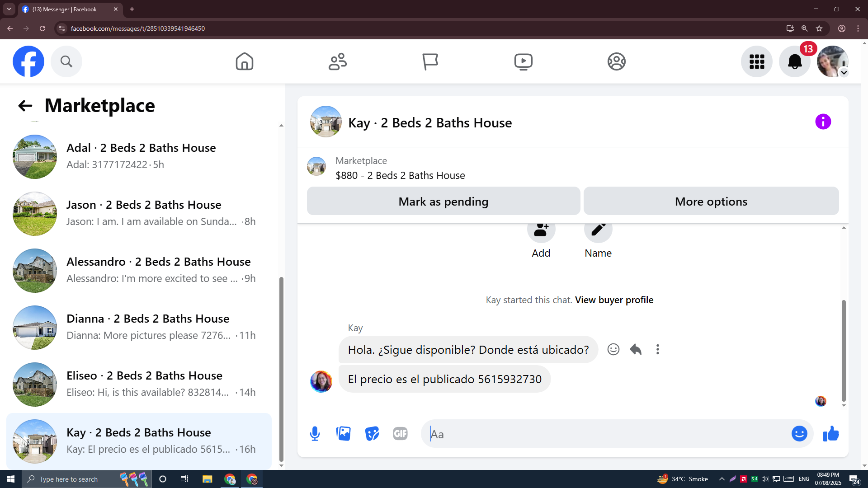
Task: Open File Explorer from the taskbar
Action: pos(207,479)
